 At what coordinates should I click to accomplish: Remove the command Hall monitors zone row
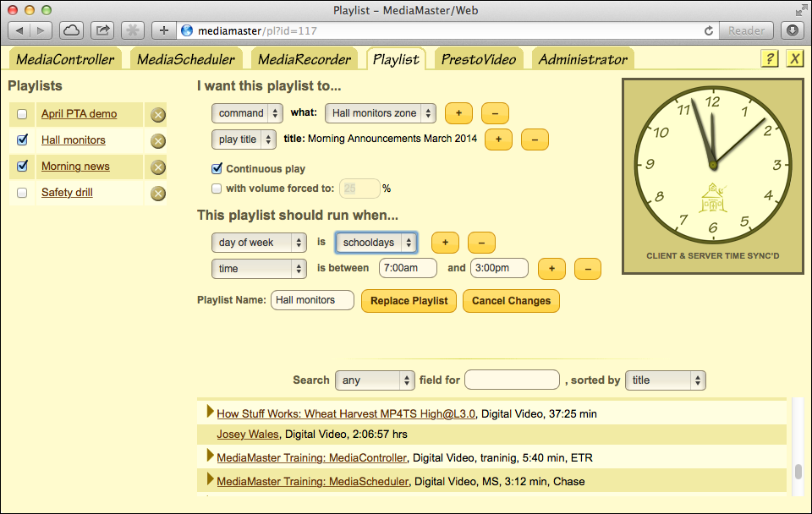[495, 113]
